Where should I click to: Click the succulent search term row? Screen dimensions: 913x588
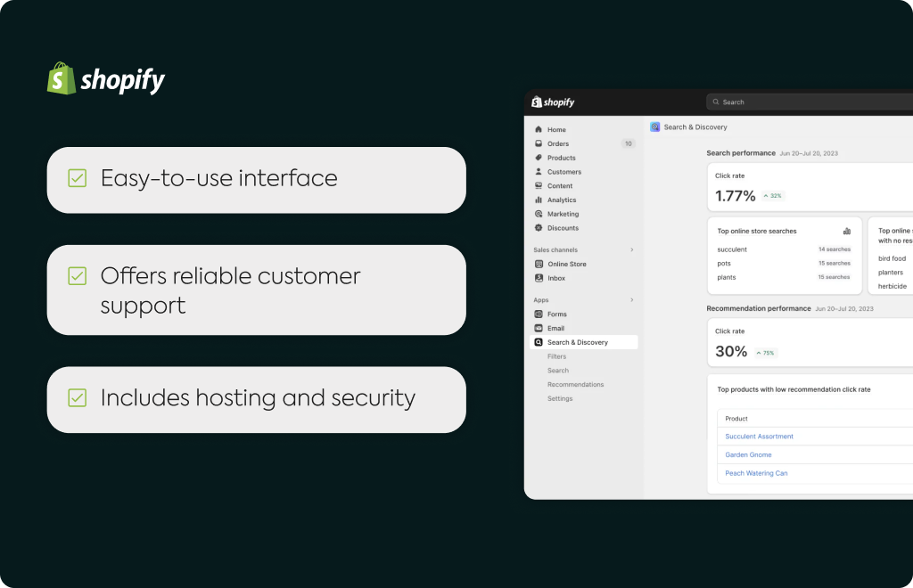coord(784,249)
